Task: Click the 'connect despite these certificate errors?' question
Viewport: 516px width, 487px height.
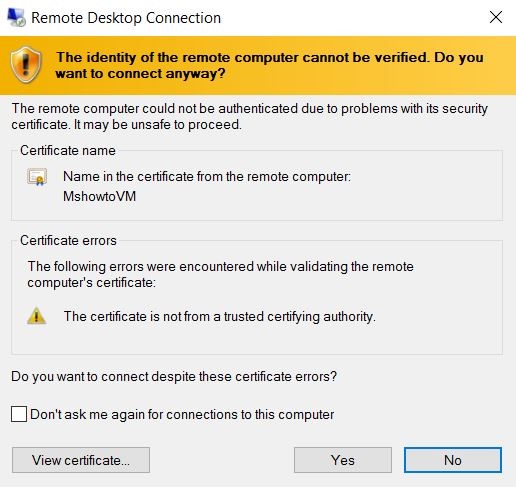Action: coord(174,377)
